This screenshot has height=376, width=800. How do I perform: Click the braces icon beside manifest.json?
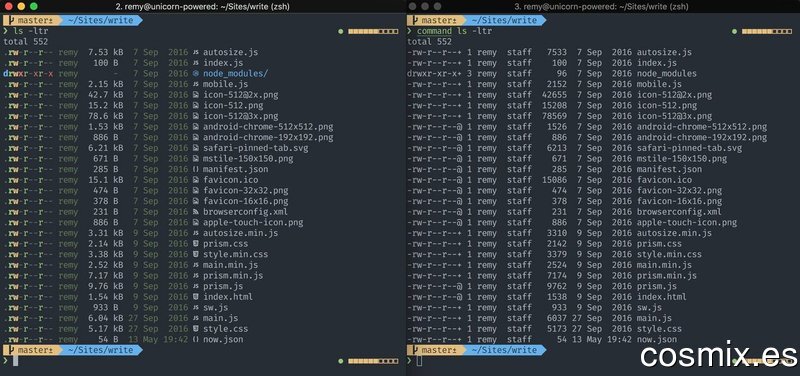[196, 169]
